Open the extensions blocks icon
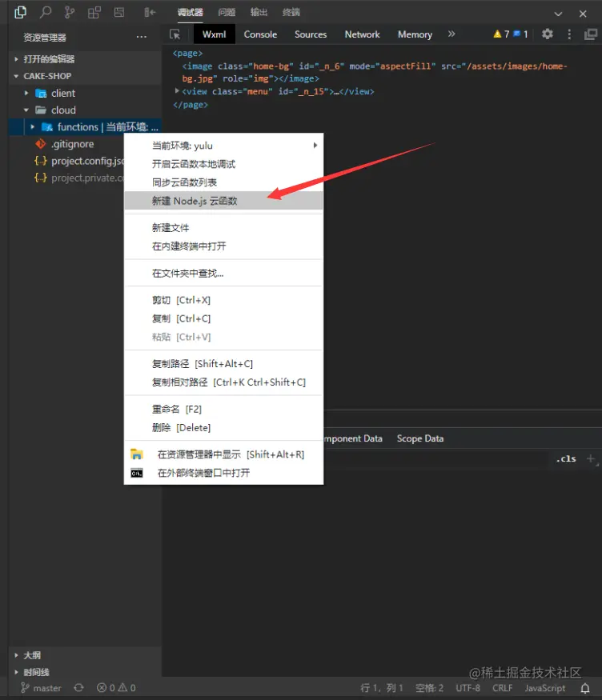This screenshot has width=602, height=700. pyautogui.click(x=94, y=13)
